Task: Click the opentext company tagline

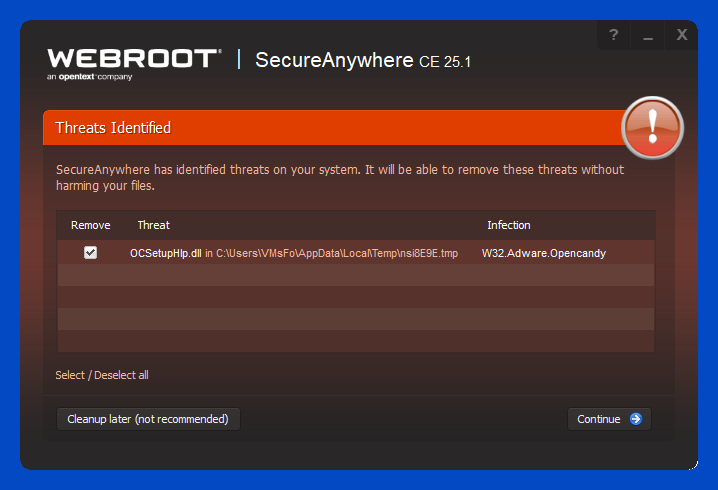Action: coord(89,76)
